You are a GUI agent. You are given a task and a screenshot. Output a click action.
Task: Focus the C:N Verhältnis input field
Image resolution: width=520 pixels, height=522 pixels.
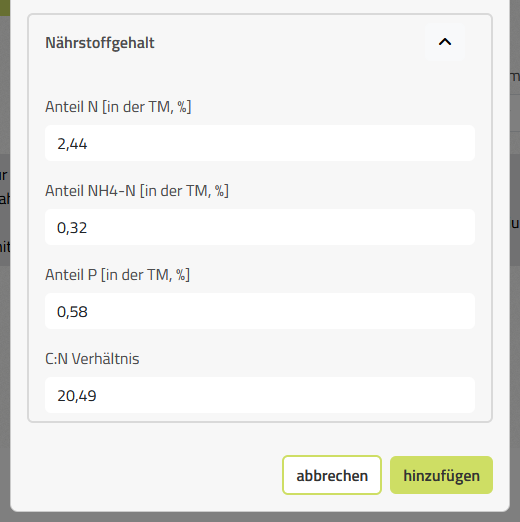(260, 395)
